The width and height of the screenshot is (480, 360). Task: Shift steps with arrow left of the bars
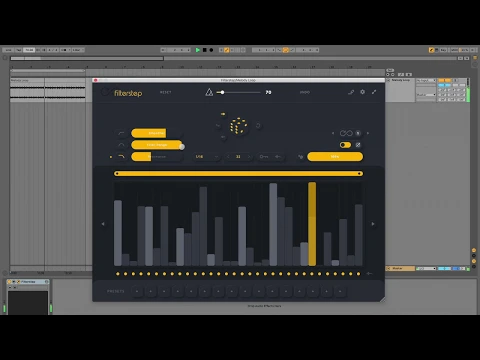pos(103,224)
